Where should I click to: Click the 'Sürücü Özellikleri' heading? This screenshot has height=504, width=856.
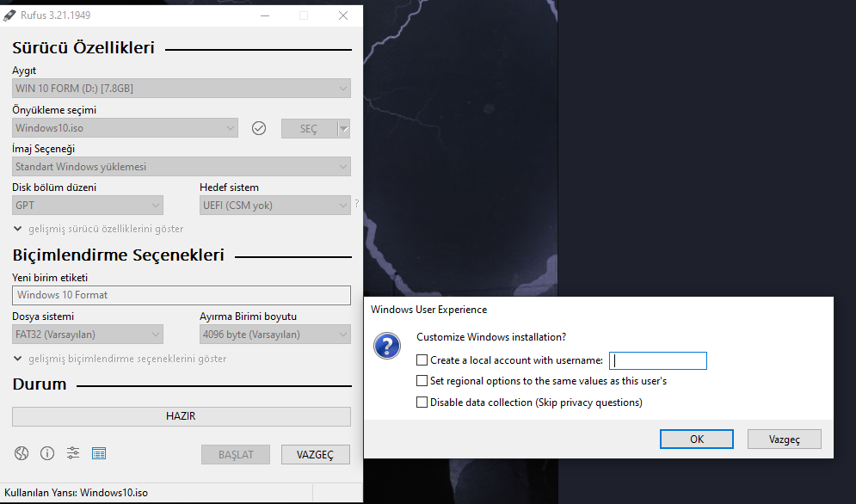pyautogui.click(x=83, y=47)
